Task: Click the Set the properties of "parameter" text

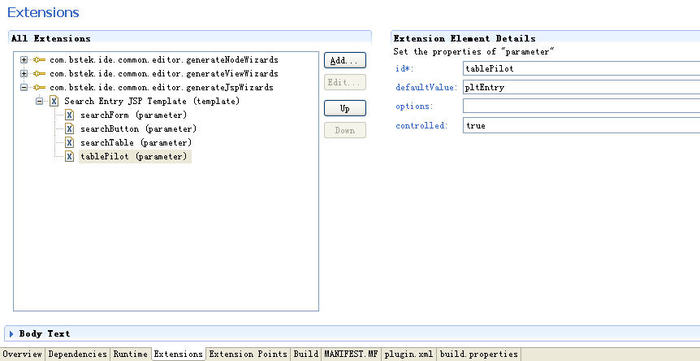Action: click(474, 52)
